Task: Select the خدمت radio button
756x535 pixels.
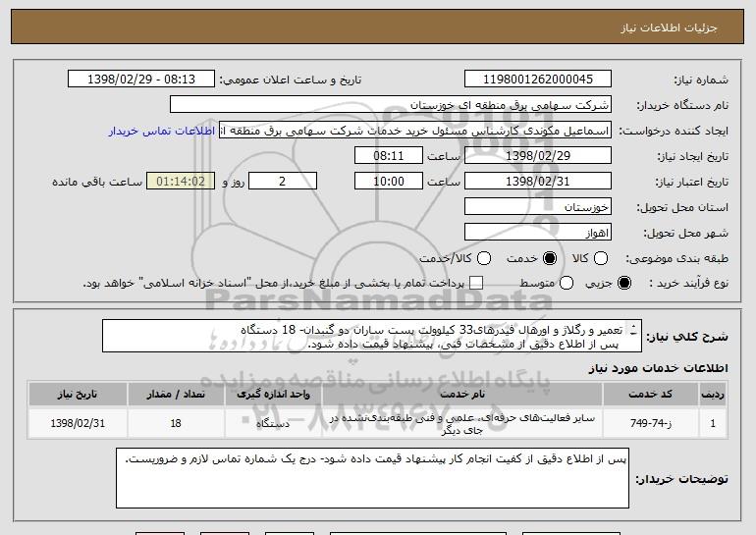Action: (x=549, y=258)
